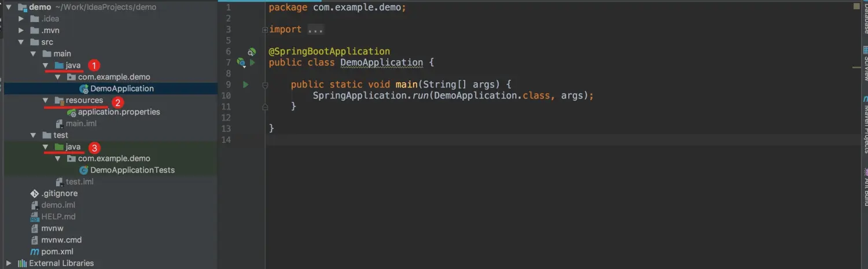Select main.iml in the project tree
The image size is (868, 269).
tap(81, 124)
